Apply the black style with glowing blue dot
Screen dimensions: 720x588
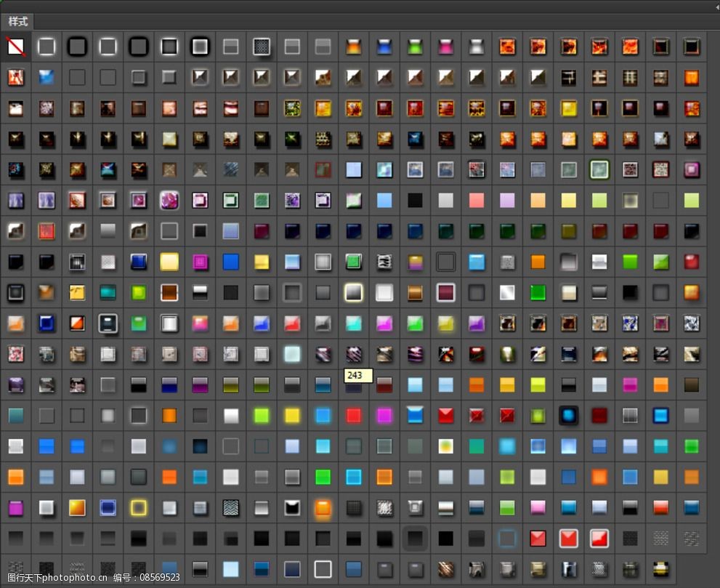coord(569,415)
